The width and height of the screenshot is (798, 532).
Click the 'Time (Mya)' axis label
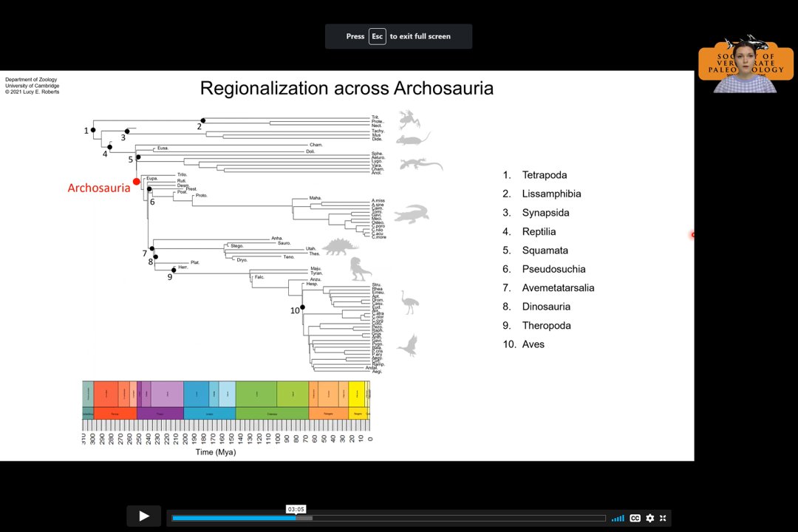coord(216,452)
